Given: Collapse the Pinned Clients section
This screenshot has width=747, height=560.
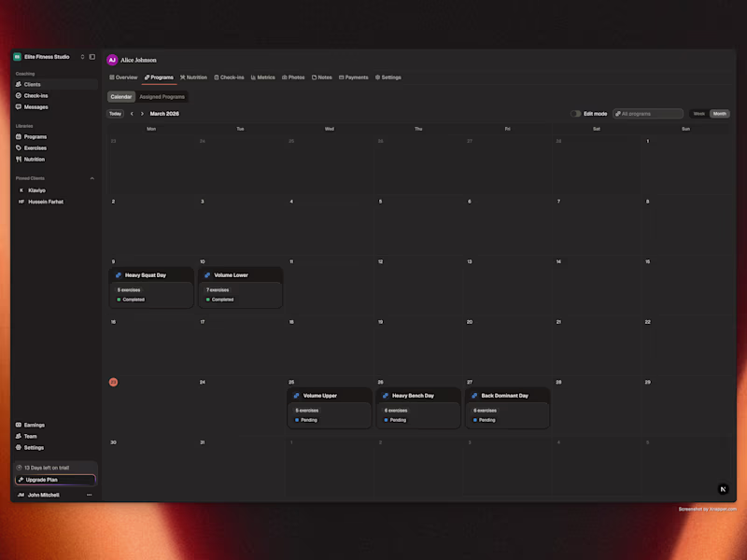Looking at the screenshot, I should (x=92, y=178).
